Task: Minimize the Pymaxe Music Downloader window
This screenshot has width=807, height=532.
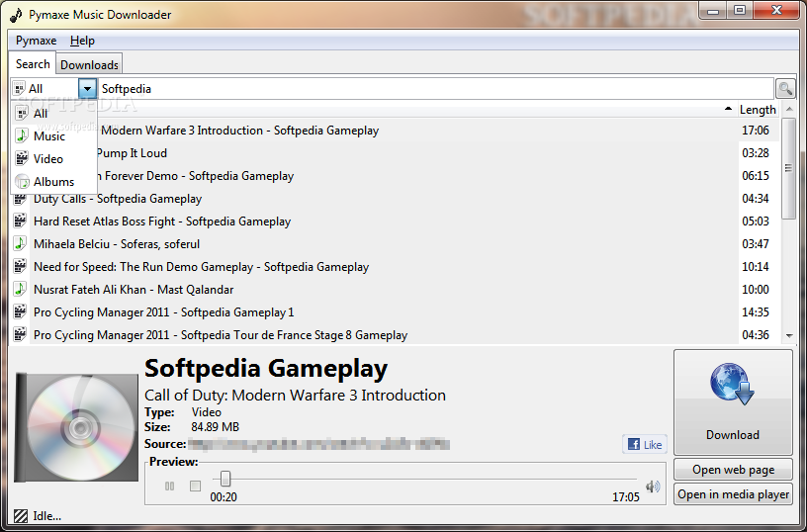Action: [x=713, y=11]
